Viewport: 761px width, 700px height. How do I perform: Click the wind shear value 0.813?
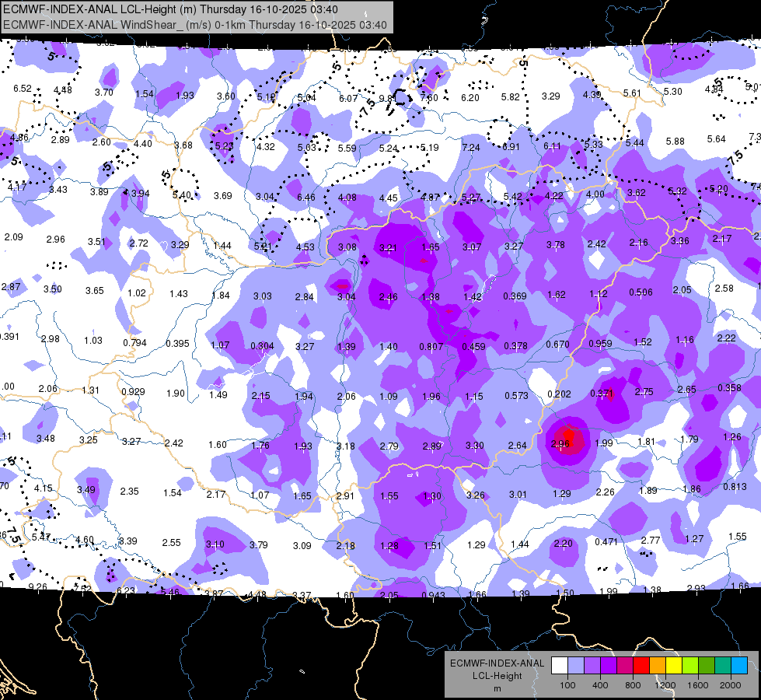[735, 487]
